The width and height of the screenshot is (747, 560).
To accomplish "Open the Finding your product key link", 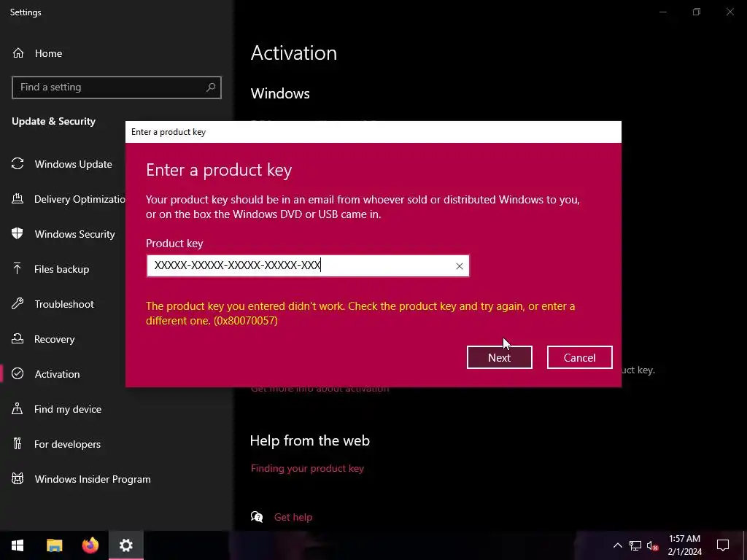I will (307, 469).
